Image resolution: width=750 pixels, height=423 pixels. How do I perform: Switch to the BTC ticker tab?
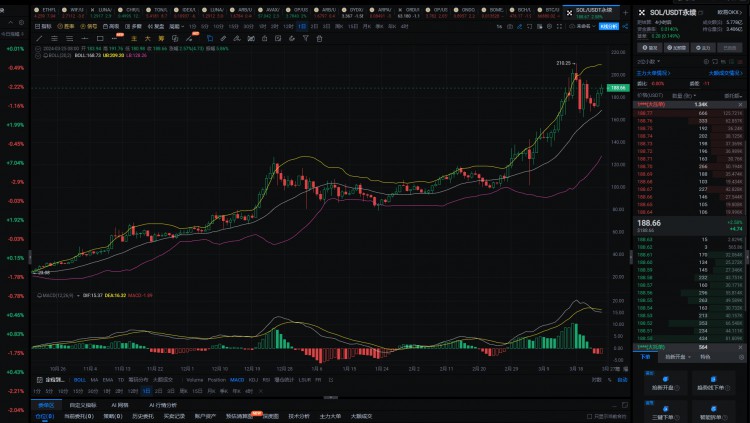(548, 13)
